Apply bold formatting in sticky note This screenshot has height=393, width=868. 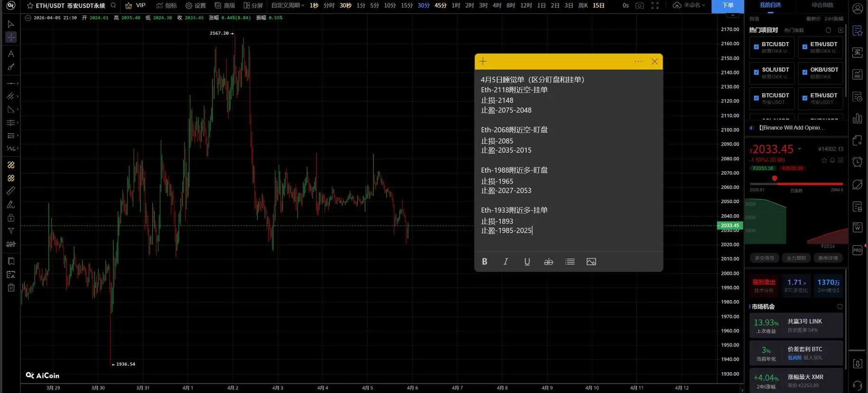click(485, 262)
